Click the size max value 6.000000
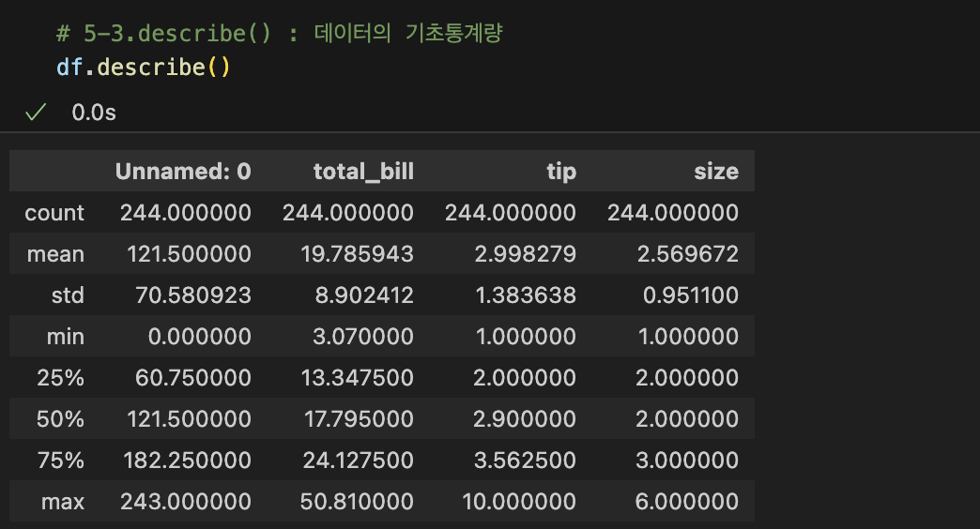The width and height of the screenshot is (980, 529). 687,502
